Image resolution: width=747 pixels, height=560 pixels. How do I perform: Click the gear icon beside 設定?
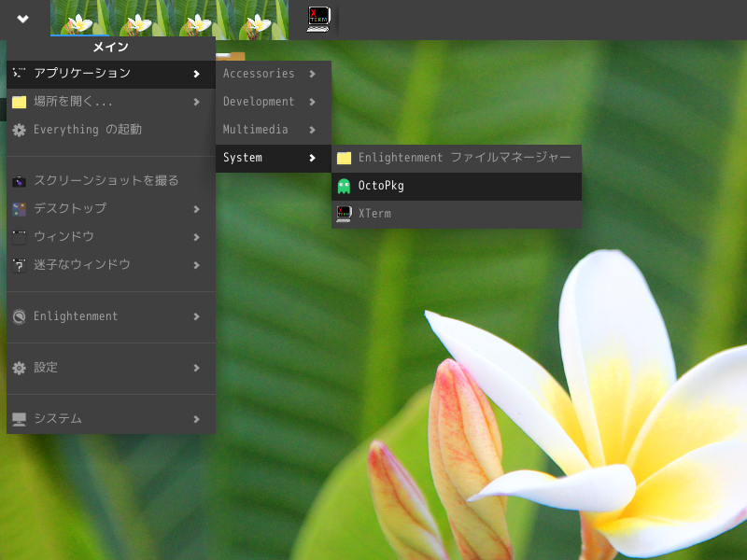pos(19,368)
